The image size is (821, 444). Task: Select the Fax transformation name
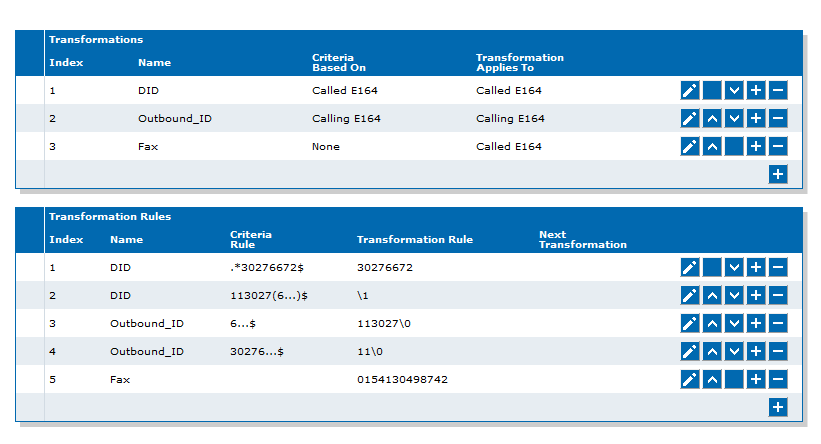pyautogui.click(x=148, y=147)
